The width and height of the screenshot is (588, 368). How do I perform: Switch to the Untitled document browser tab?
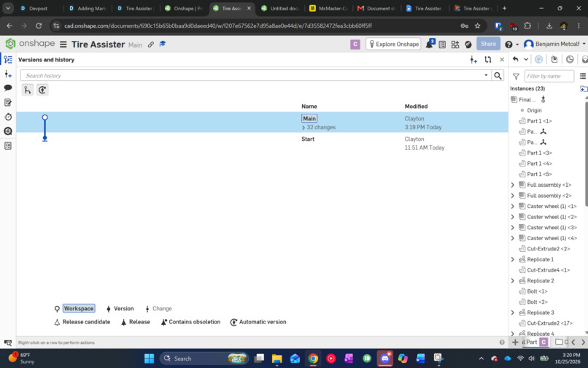point(280,8)
